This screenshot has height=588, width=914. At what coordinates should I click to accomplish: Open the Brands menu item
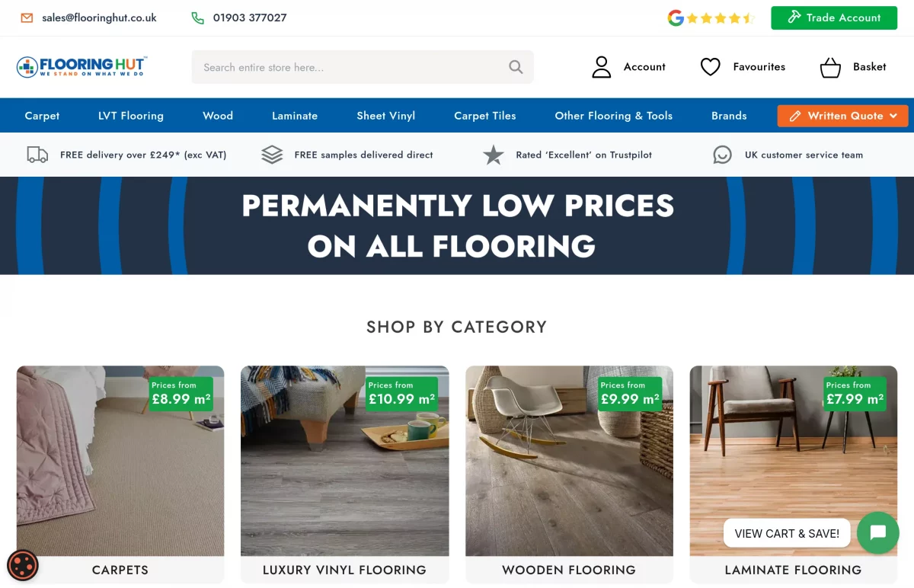(x=729, y=115)
